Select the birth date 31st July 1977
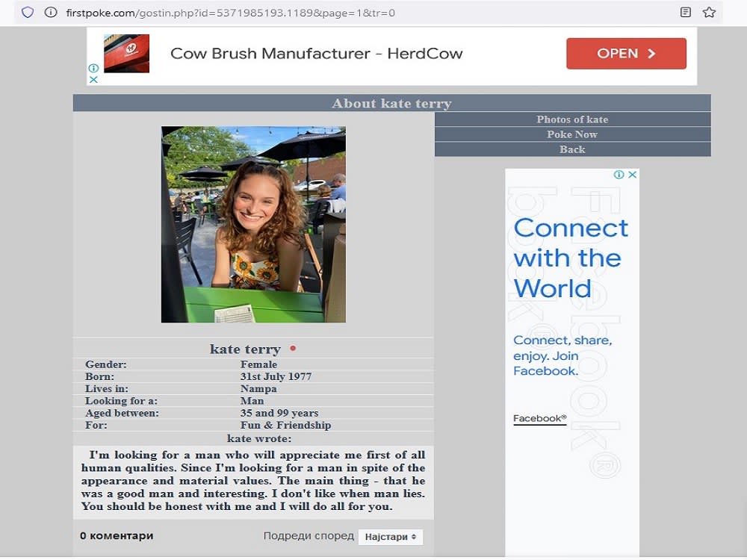 pos(276,376)
